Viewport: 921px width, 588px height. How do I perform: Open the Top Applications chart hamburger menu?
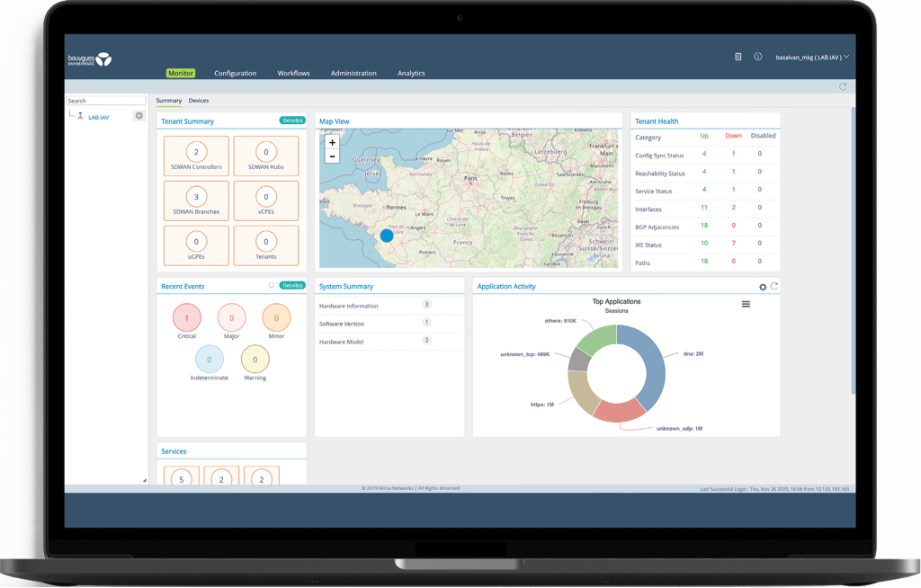click(x=746, y=304)
